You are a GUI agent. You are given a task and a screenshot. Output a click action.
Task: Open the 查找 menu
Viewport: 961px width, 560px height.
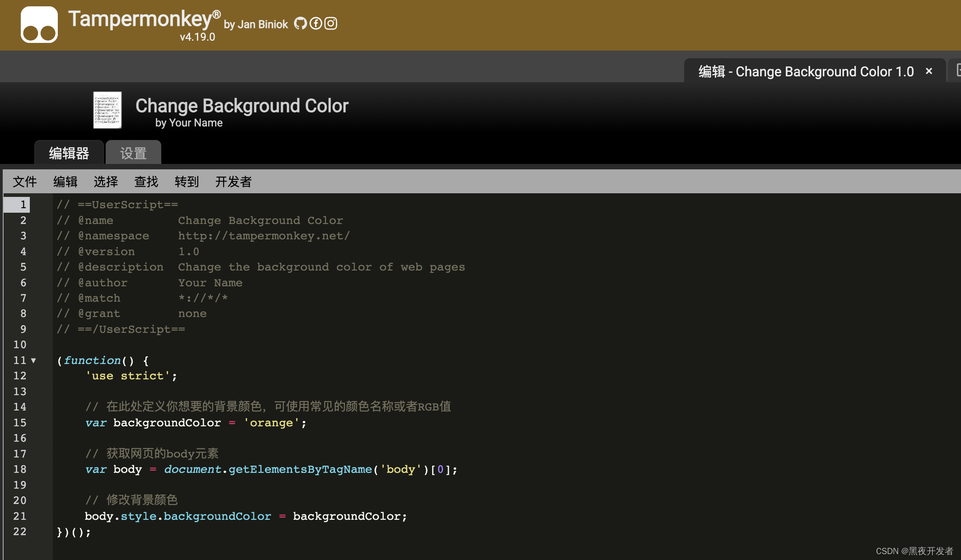tap(146, 182)
